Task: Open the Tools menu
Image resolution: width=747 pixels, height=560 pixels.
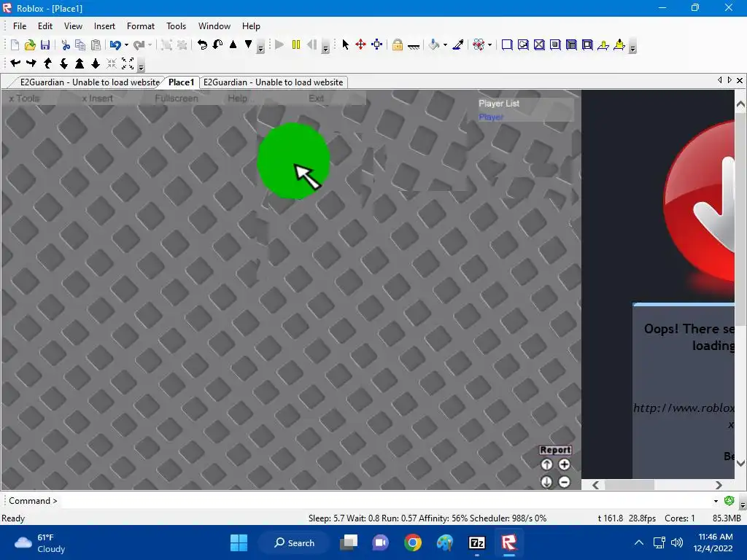Action: click(x=176, y=26)
